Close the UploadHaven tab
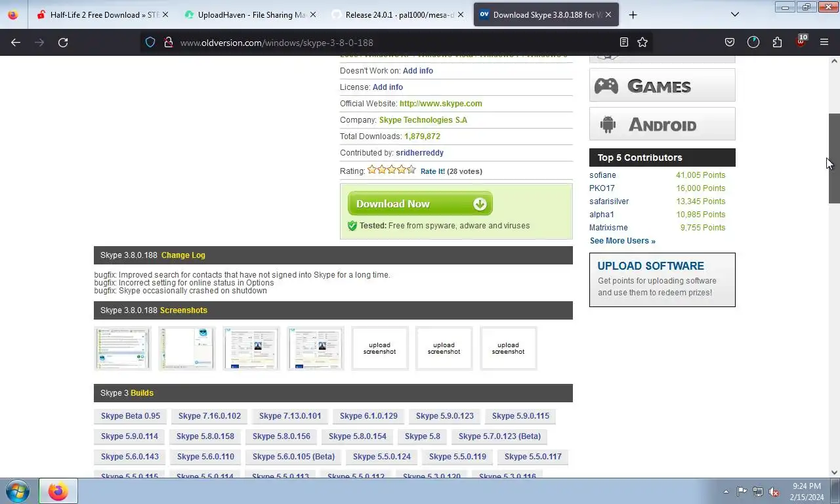This screenshot has height=504, width=840. [x=312, y=14]
